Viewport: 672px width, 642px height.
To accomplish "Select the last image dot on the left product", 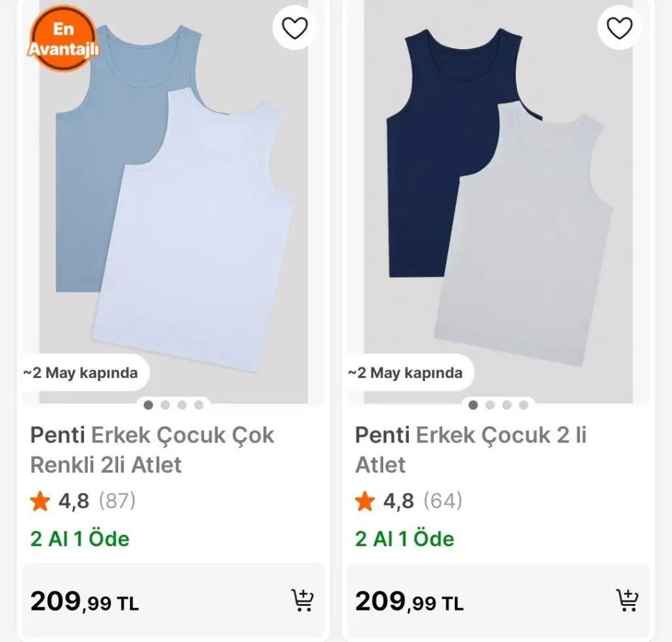I will tap(199, 405).
